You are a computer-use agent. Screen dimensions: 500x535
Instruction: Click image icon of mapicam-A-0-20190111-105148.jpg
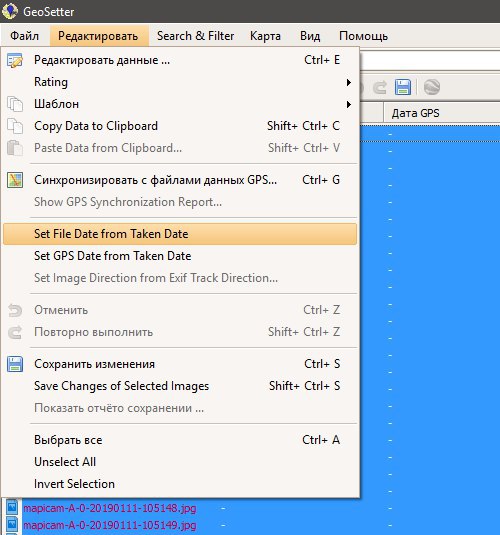point(12,507)
